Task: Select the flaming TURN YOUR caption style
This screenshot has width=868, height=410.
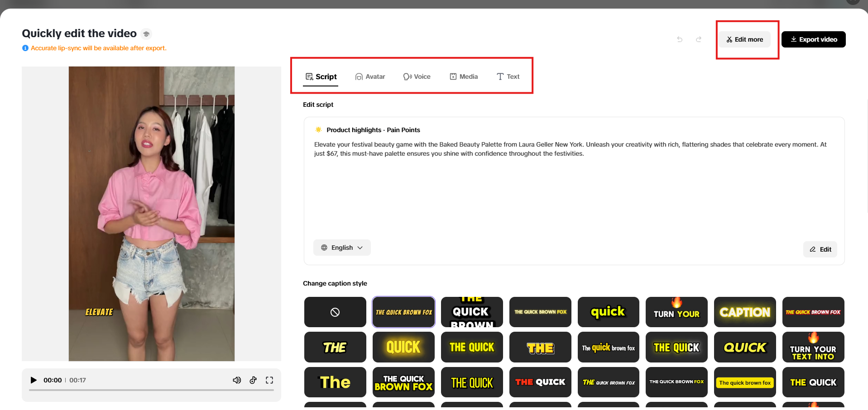Action: (x=676, y=312)
